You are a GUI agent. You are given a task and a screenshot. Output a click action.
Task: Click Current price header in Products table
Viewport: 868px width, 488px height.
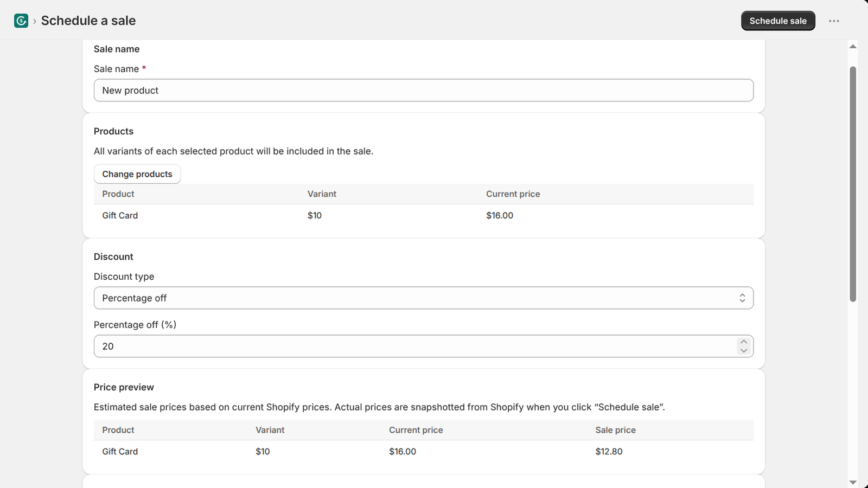(513, 194)
